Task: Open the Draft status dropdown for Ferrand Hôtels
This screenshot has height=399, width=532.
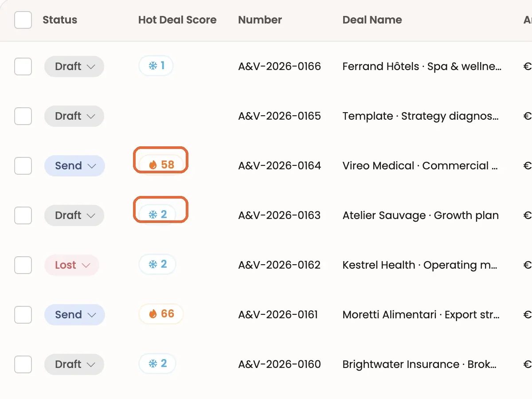Action: coord(74,66)
